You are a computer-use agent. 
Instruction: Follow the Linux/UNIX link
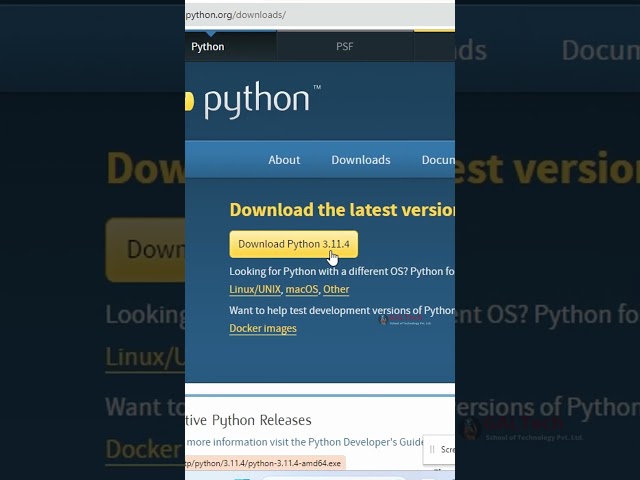[255, 289]
